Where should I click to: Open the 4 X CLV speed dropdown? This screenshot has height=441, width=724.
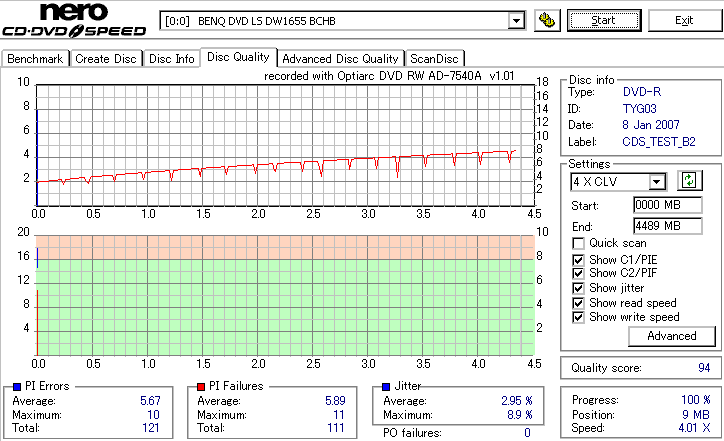tap(656, 182)
